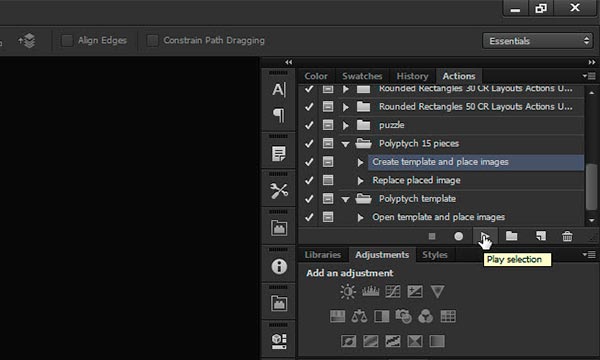
Task: Delete the selected action
Action: [x=567, y=236]
